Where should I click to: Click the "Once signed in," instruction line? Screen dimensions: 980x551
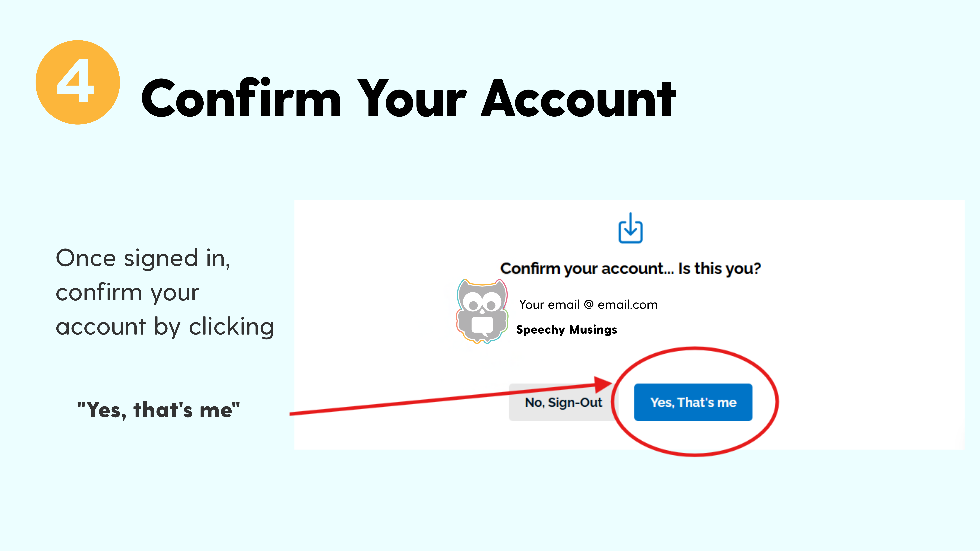143,258
